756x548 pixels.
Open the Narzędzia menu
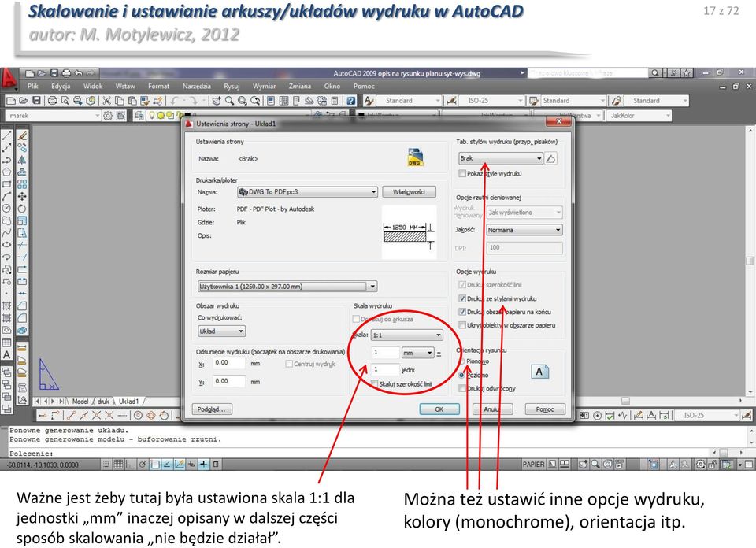196,87
